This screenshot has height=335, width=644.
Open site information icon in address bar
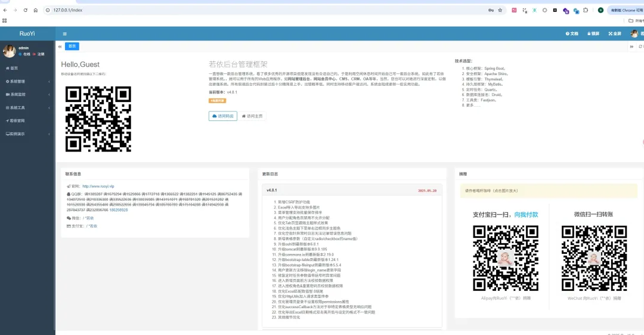48,10
